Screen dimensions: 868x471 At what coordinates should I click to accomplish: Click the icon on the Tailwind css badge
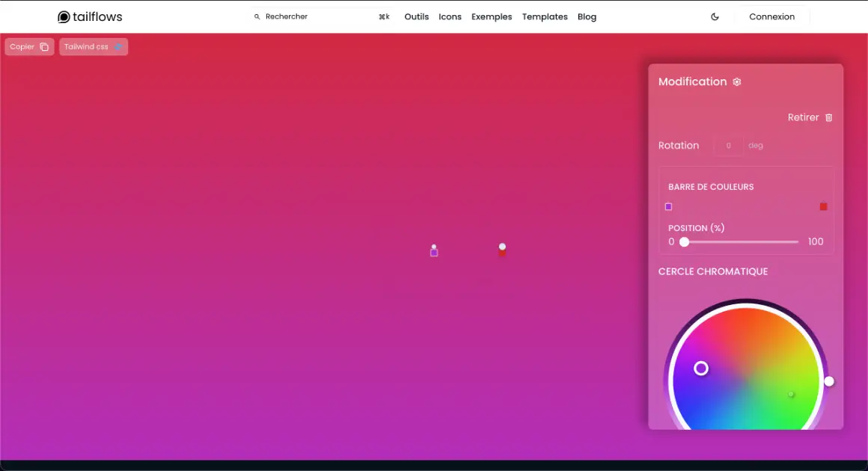tap(120, 46)
